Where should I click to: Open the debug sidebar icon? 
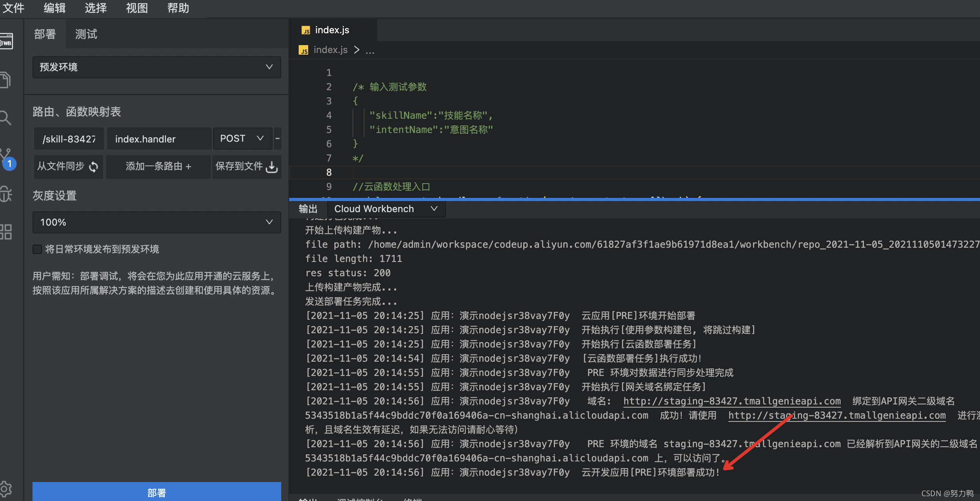point(6,194)
